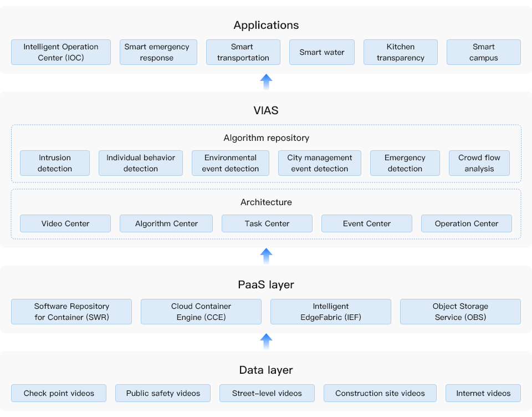Open the Smart campus application

tap(483, 52)
